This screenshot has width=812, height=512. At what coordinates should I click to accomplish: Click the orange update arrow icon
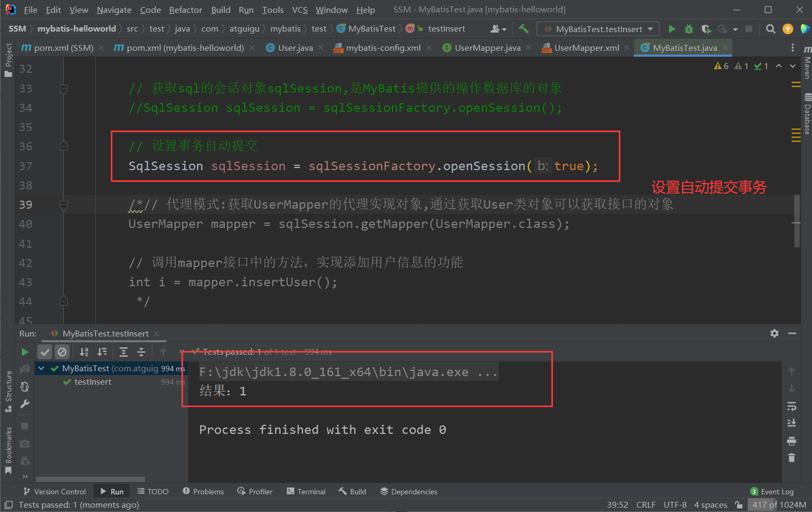pos(788,29)
